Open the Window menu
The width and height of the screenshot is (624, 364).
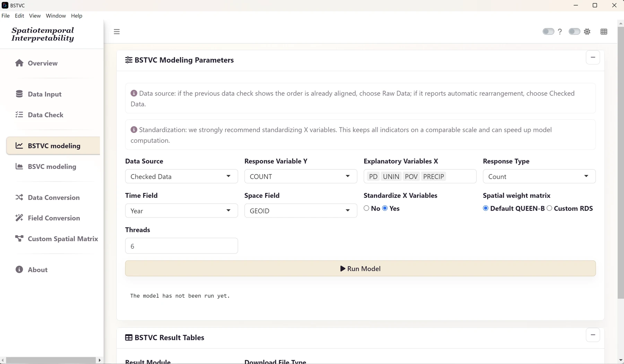[56, 16]
